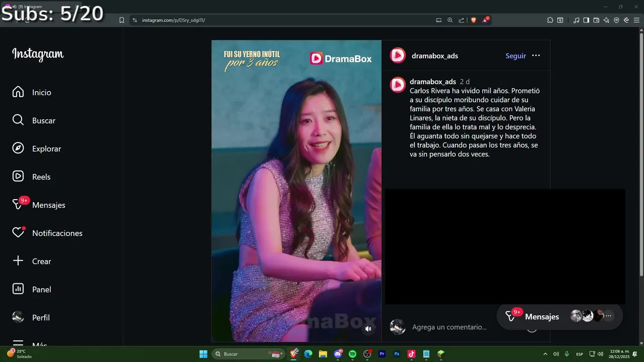Open Premiere Pro from taskbar
Screen dimensions: 644x362
click(382, 354)
